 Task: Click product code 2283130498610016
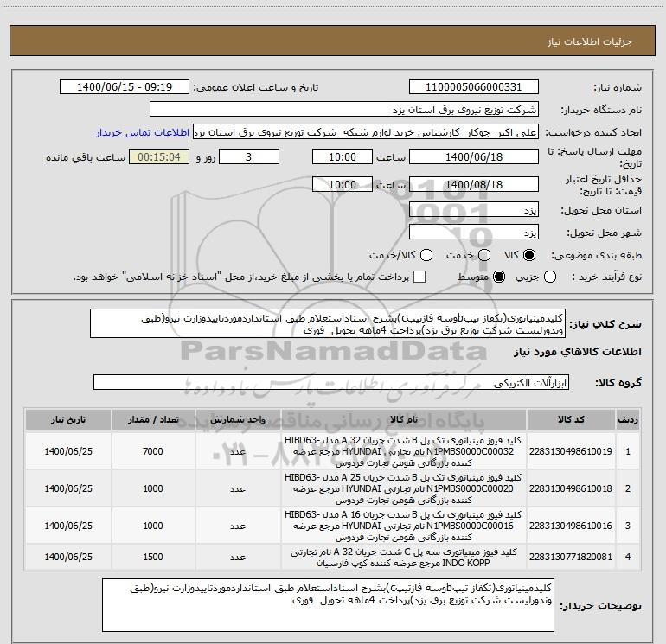571,526
